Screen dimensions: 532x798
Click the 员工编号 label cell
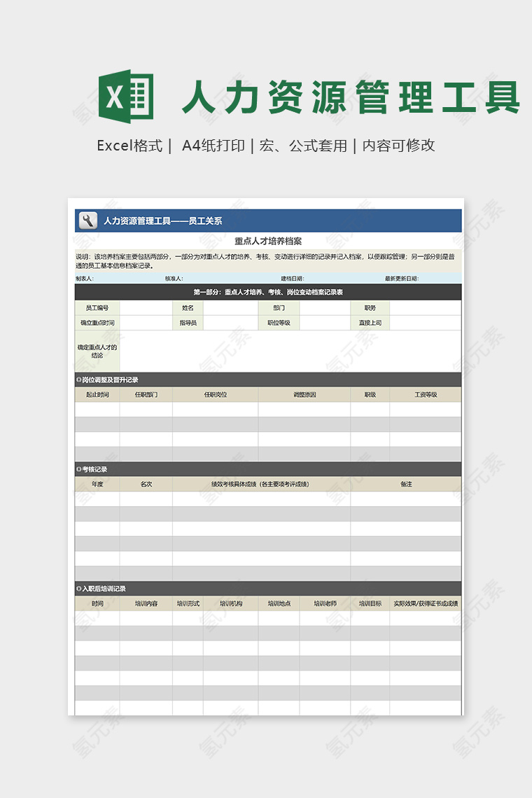point(97,308)
